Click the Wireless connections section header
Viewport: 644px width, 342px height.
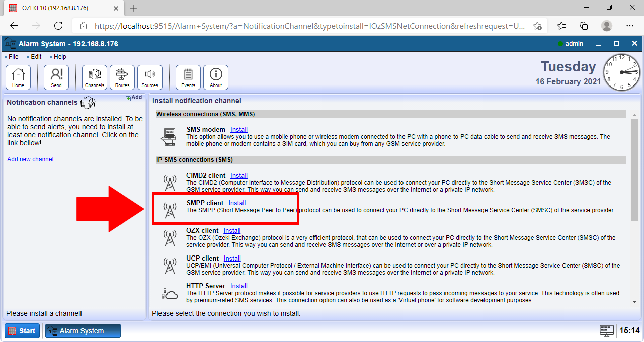(x=391, y=114)
